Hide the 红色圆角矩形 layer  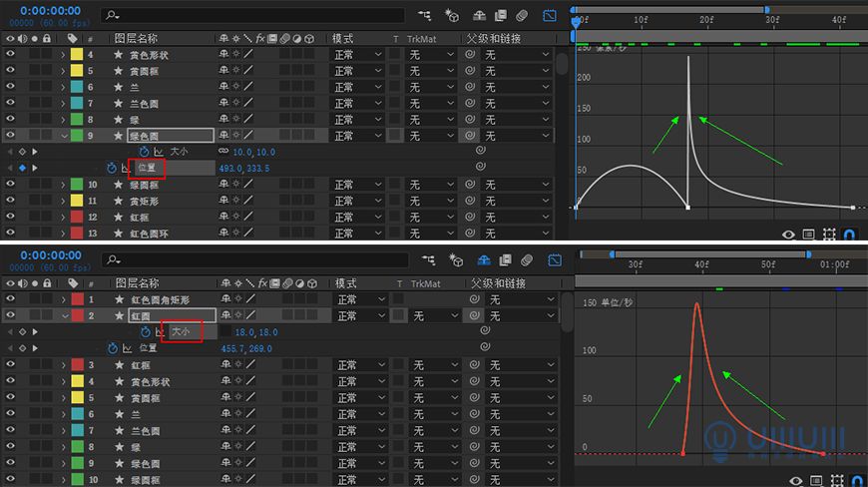(x=11, y=299)
